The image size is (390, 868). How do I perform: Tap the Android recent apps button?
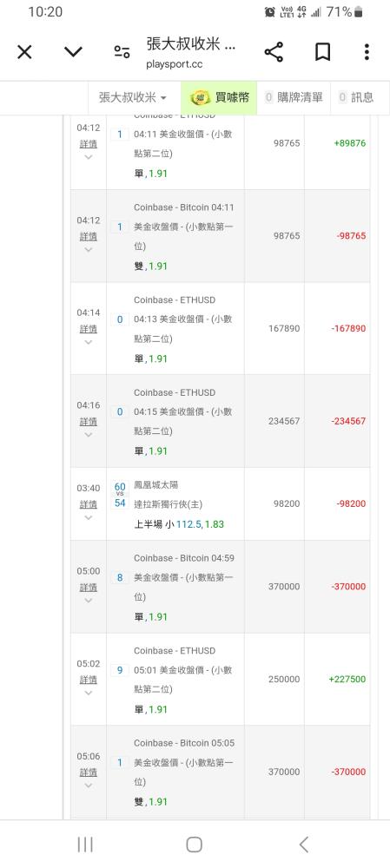[x=85, y=845]
